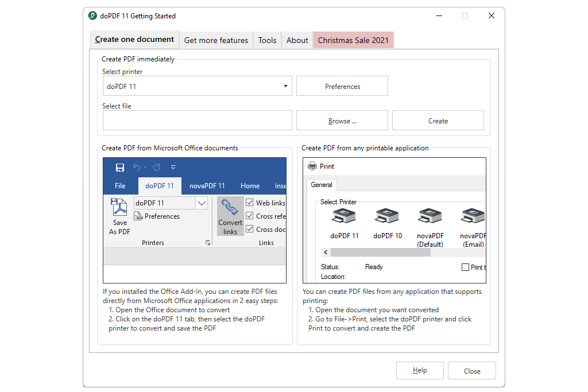This screenshot has height=392, width=588.
Task: Open the Tools tab
Action: click(267, 40)
